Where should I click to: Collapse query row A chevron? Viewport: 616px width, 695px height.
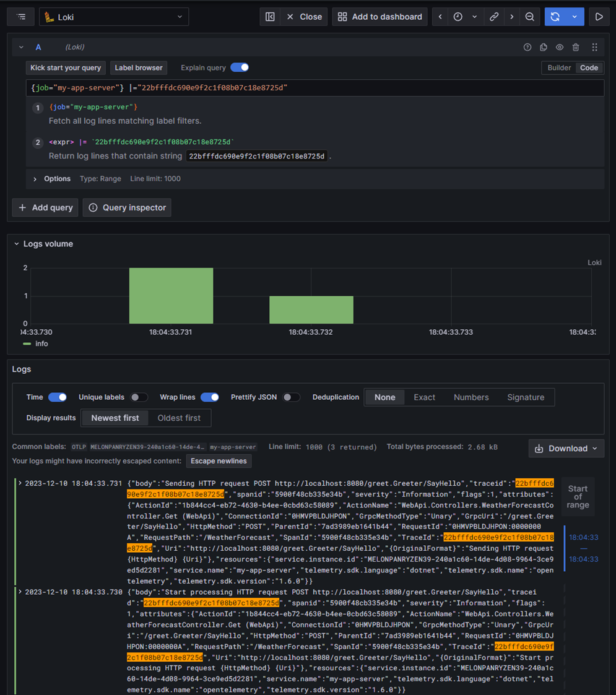(21, 47)
